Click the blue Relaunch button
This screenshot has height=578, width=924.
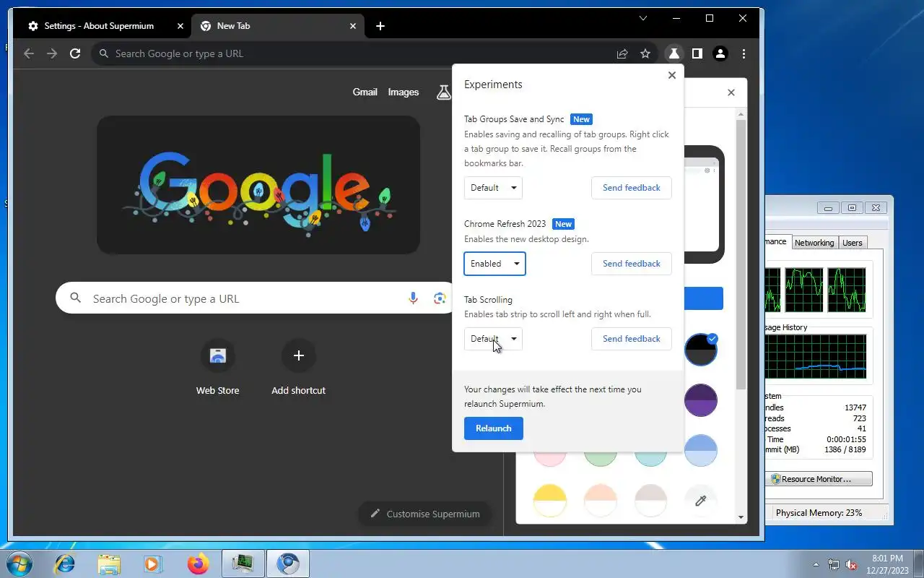point(494,428)
